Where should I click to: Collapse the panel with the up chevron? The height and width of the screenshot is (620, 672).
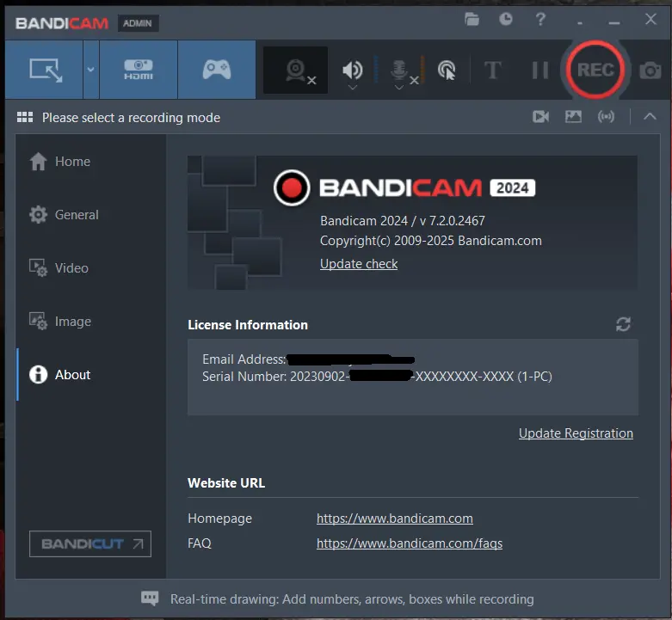(650, 116)
